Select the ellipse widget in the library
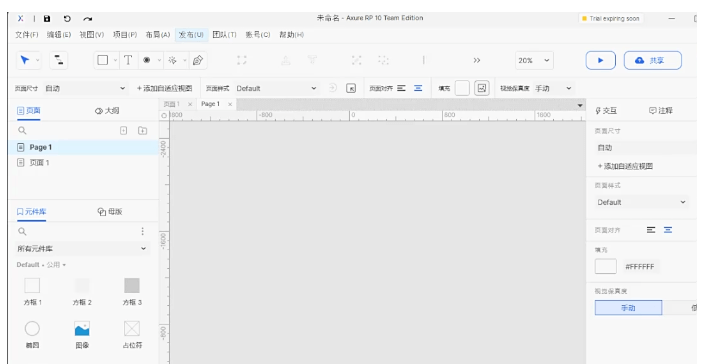 (x=32, y=335)
